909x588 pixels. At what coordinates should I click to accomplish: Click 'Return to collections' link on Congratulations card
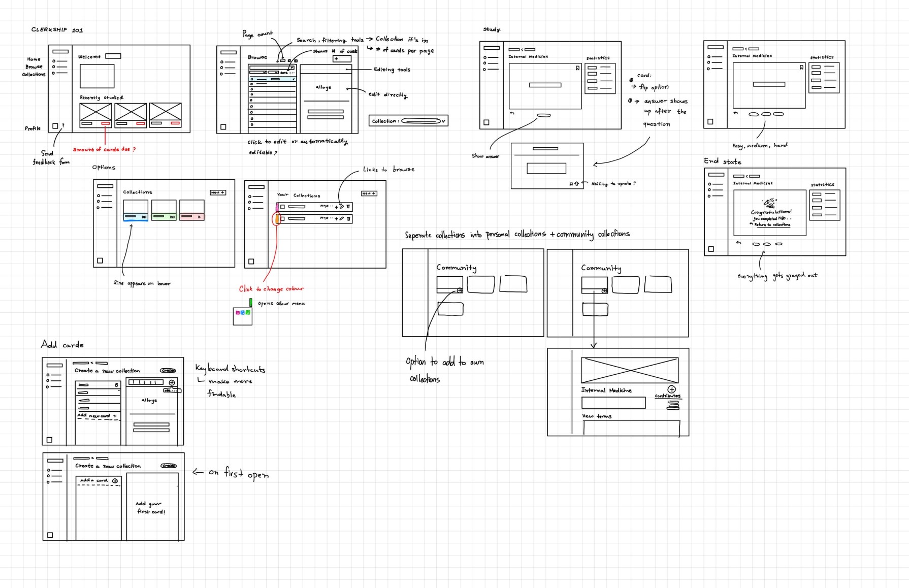pyautogui.click(x=772, y=224)
